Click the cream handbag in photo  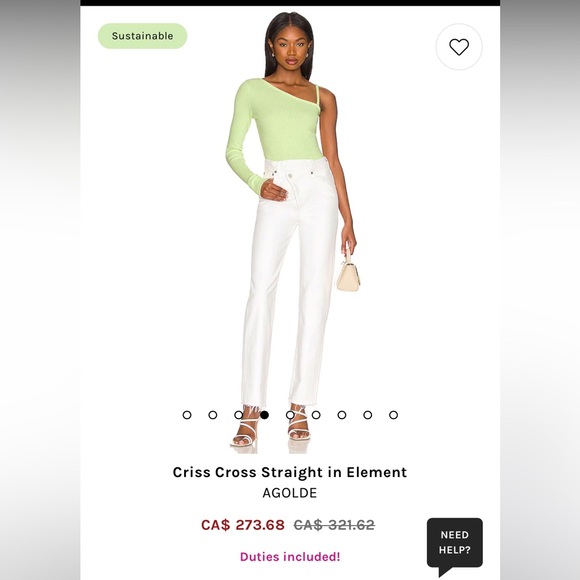point(348,273)
